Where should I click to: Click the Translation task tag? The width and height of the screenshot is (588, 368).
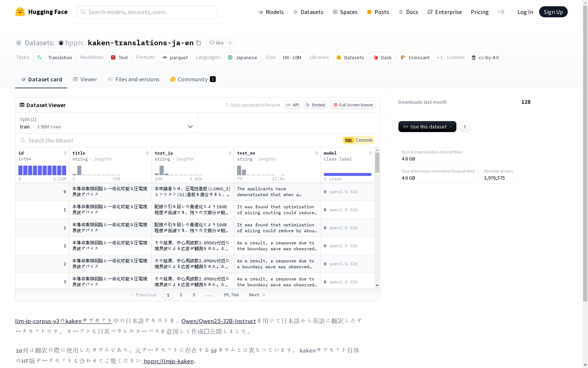[54, 57]
